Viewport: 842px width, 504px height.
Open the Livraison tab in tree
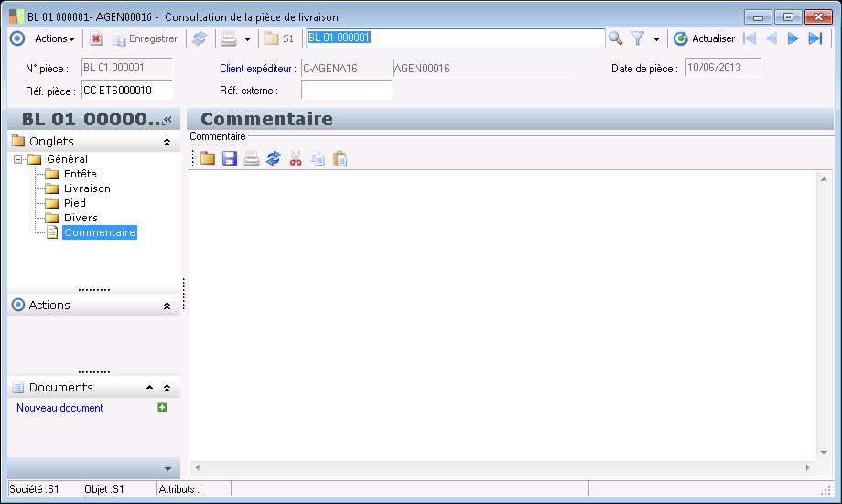pyautogui.click(x=87, y=188)
